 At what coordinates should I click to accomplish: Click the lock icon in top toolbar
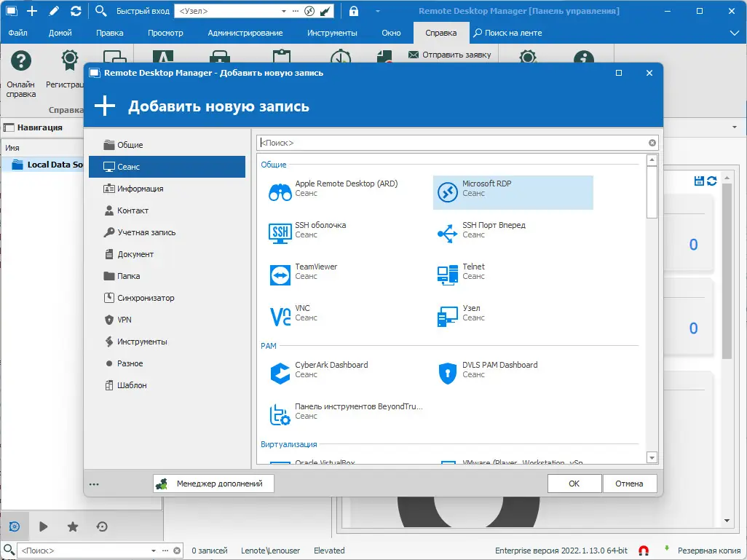tap(354, 11)
